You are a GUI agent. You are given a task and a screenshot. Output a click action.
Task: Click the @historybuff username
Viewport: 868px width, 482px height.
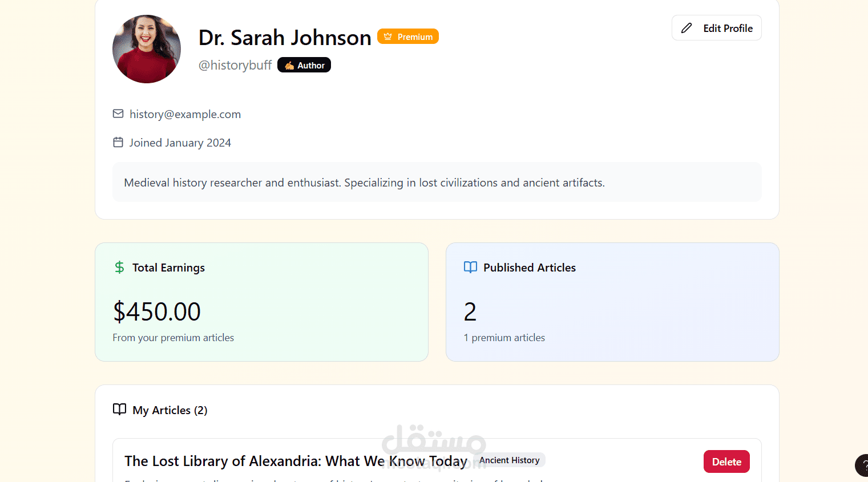pyautogui.click(x=235, y=65)
